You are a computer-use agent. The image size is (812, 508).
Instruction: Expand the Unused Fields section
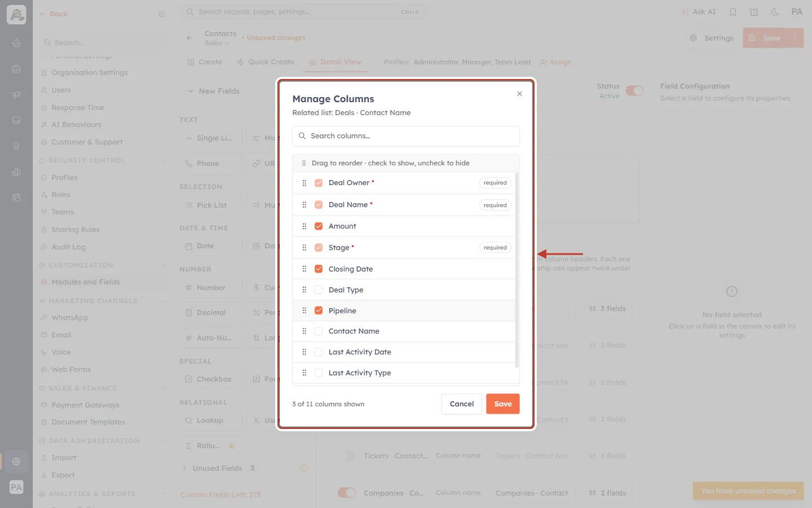[184, 468]
